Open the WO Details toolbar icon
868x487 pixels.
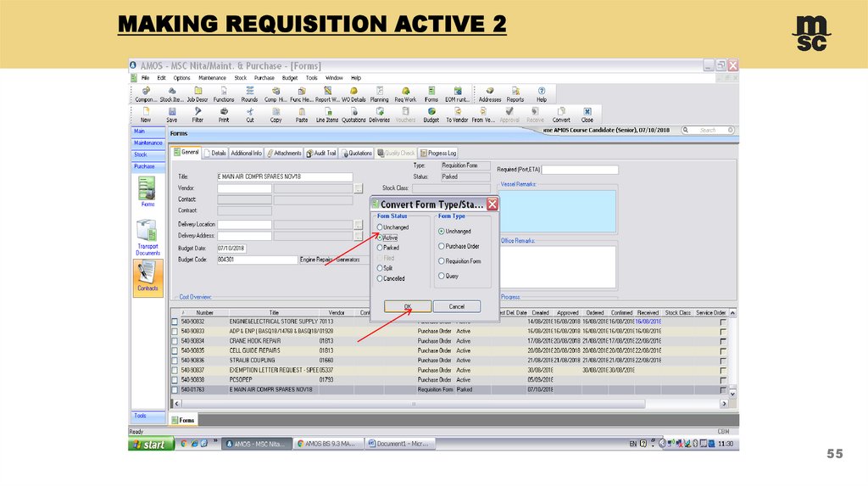(353, 94)
